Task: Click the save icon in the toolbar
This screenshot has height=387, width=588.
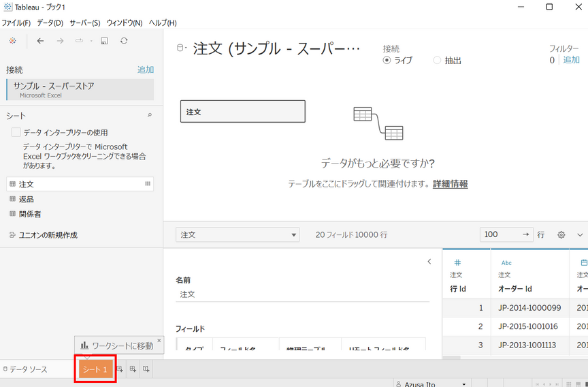Action: pyautogui.click(x=105, y=41)
